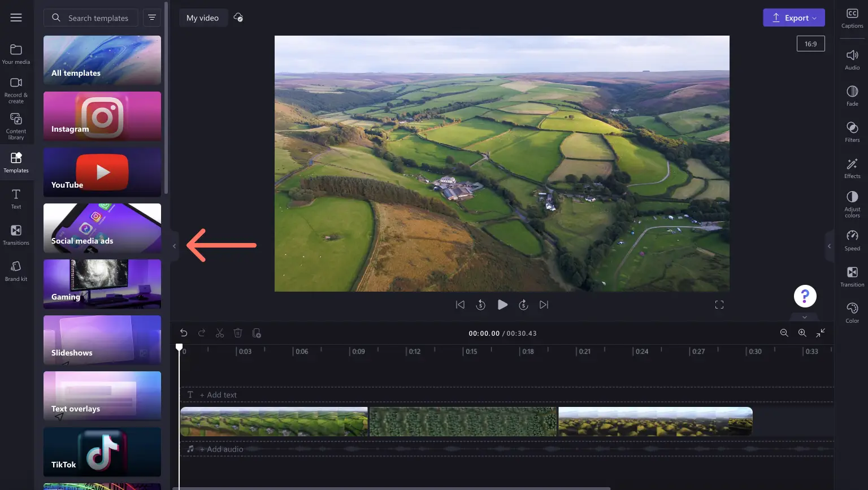868x490 pixels.
Task: Open the Speed panel
Action: 852,240
